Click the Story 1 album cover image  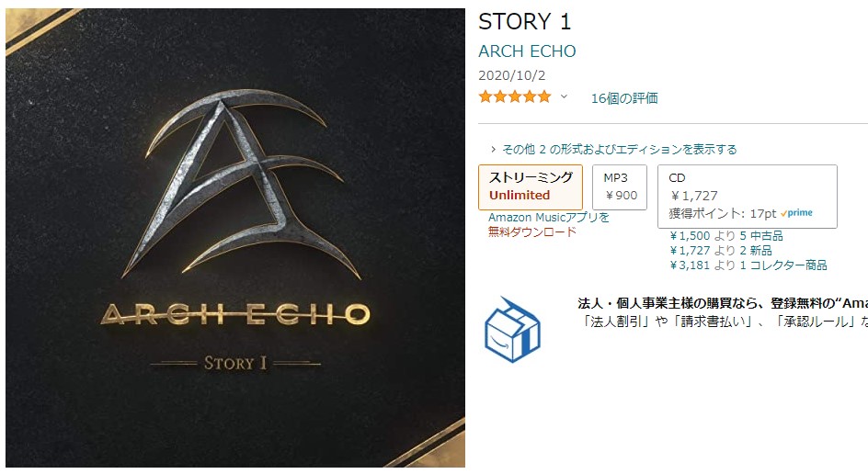pyautogui.click(x=235, y=238)
